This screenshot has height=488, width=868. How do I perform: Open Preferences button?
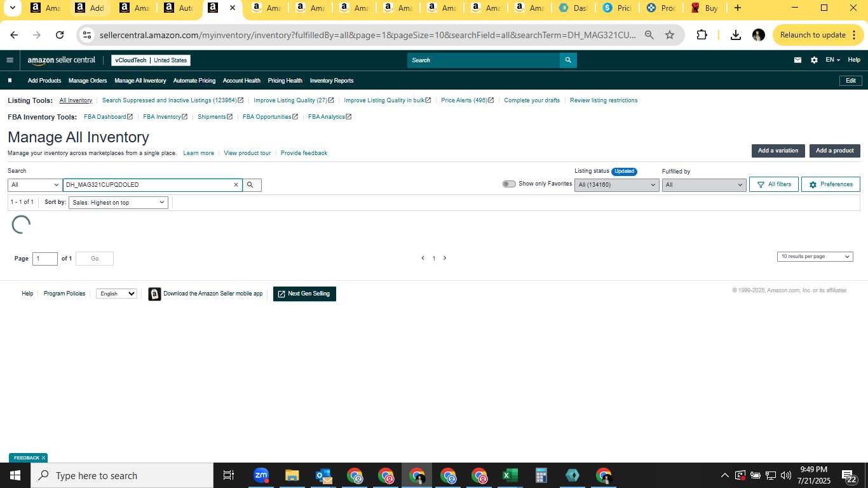click(831, 184)
